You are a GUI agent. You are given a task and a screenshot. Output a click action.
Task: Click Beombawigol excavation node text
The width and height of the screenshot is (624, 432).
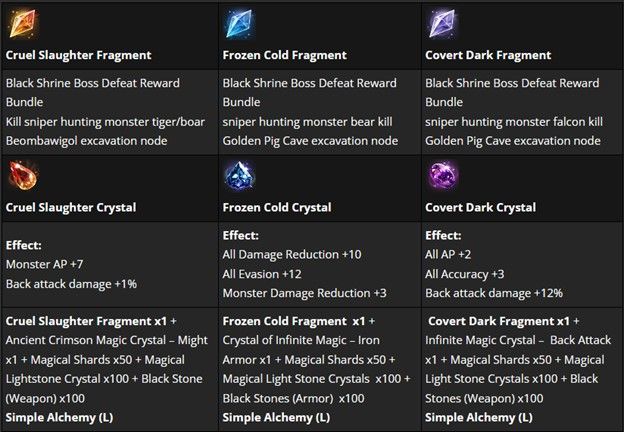86,141
